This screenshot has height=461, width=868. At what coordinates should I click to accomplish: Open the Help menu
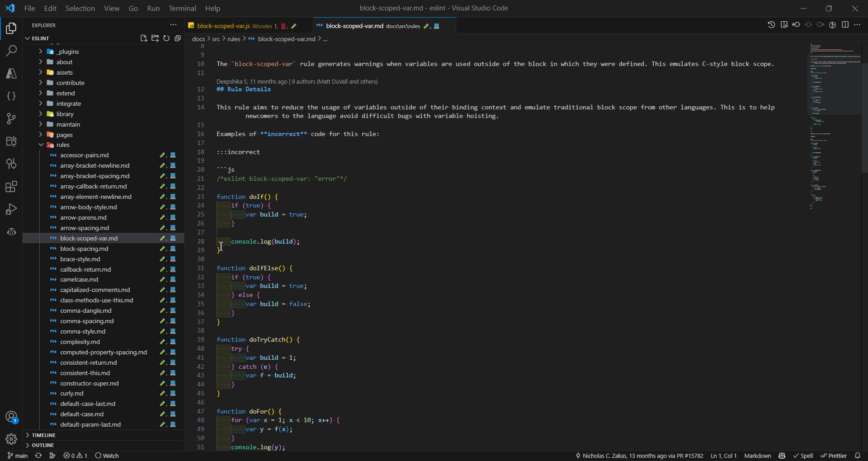pos(212,8)
